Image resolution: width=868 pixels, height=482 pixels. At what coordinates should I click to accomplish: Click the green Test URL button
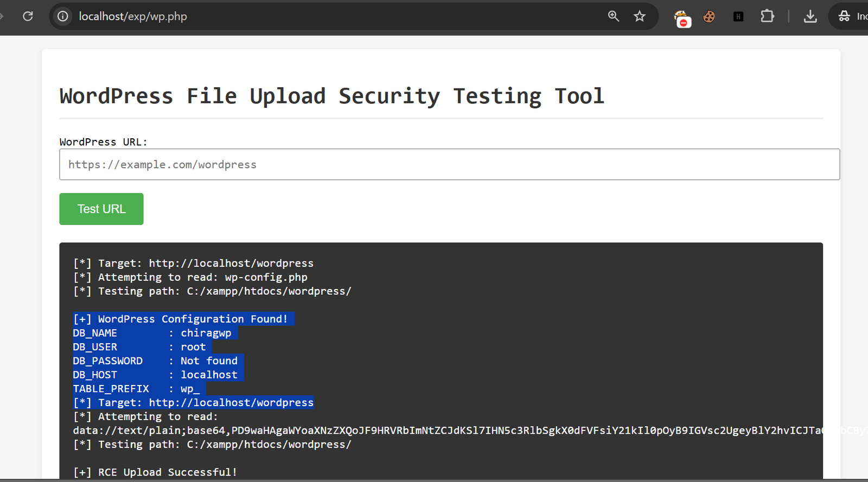(101, 209)
